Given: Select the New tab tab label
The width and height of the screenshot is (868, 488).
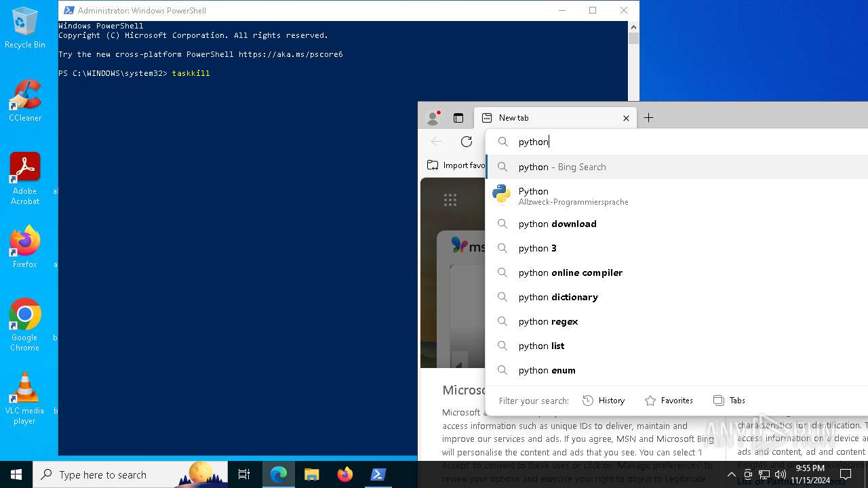Looking at the screenshot, I should click(x=513, y=118).
